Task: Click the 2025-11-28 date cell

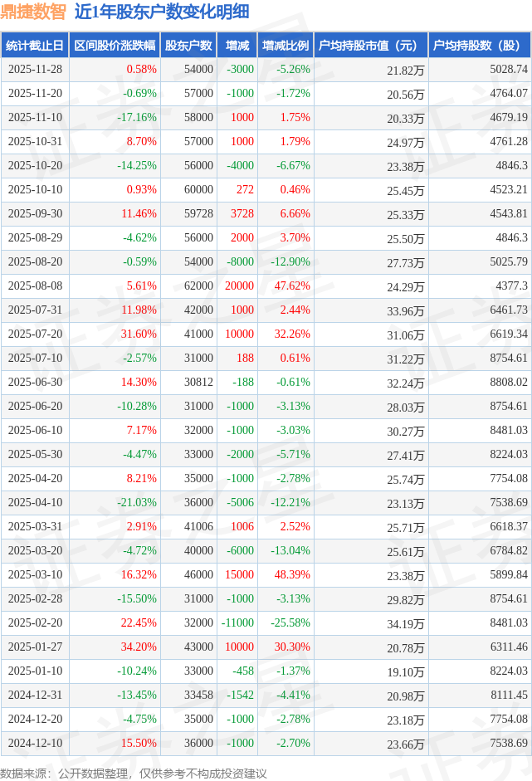Action: (35, 70)
